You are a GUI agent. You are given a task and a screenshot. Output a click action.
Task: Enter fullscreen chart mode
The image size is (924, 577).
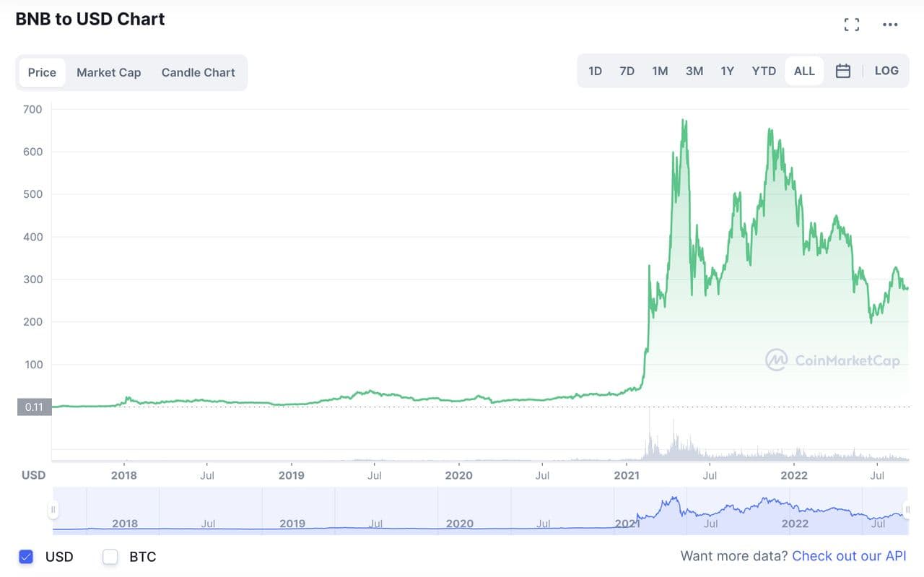(852, 25)
